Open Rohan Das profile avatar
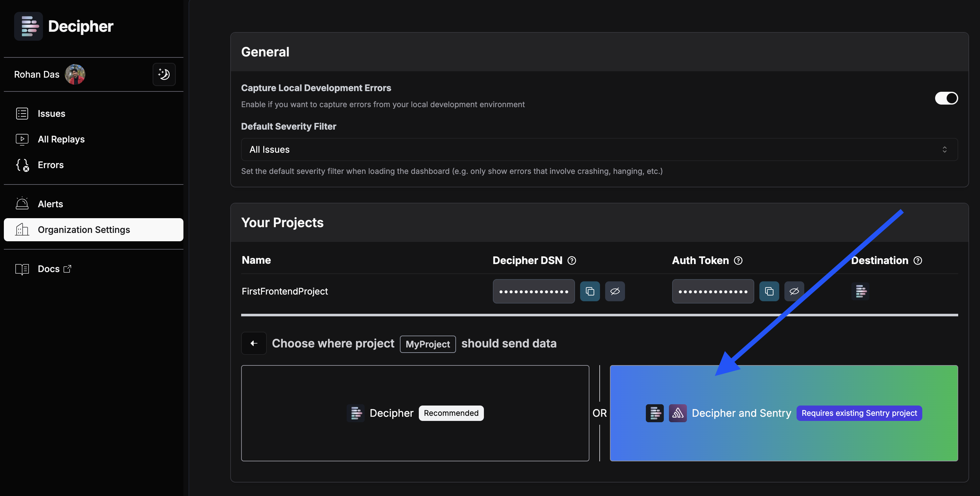This screenshot has height=496, width=980. point(75,74)
